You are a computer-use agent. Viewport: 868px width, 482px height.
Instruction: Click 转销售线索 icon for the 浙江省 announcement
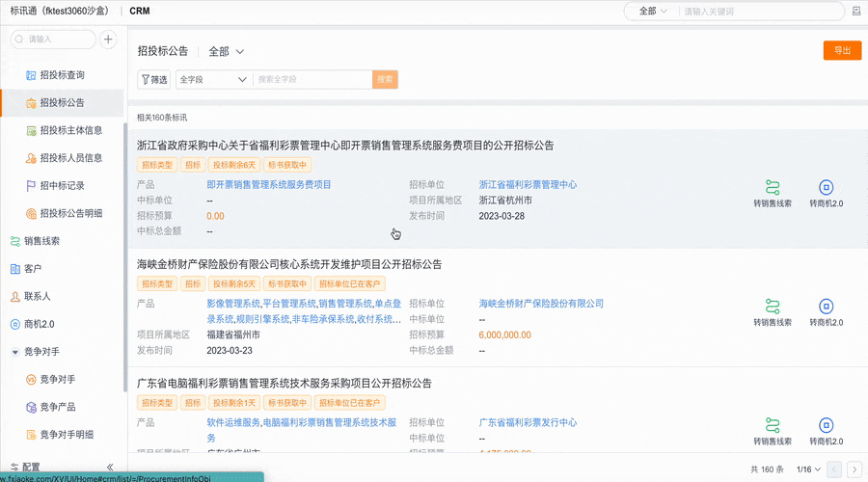[773, 188]
